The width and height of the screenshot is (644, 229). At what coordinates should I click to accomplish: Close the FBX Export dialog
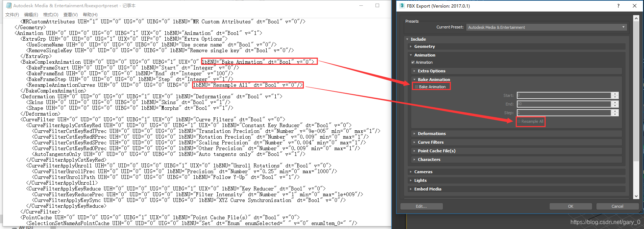pyautogui.click(x=635, y=6)
